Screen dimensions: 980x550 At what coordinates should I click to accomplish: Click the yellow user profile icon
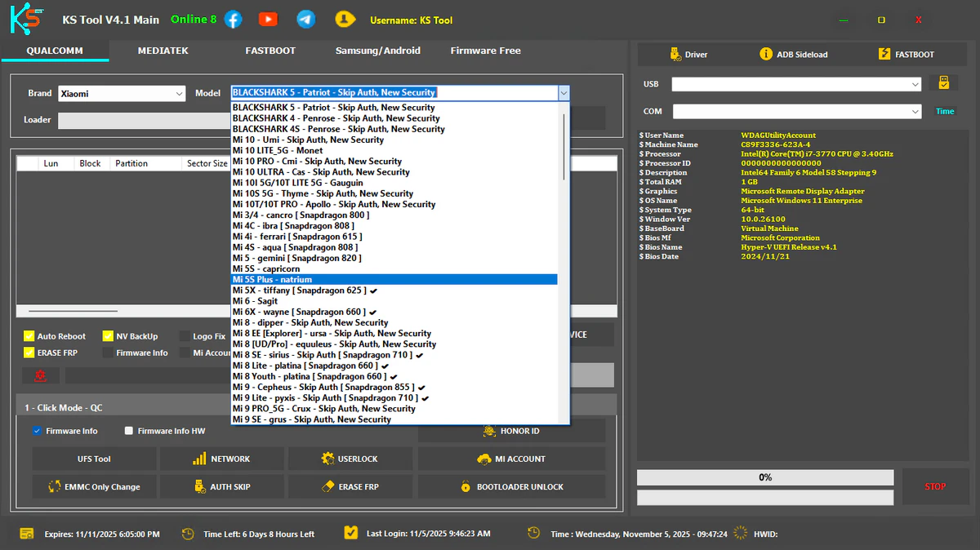tap(346, 20)
